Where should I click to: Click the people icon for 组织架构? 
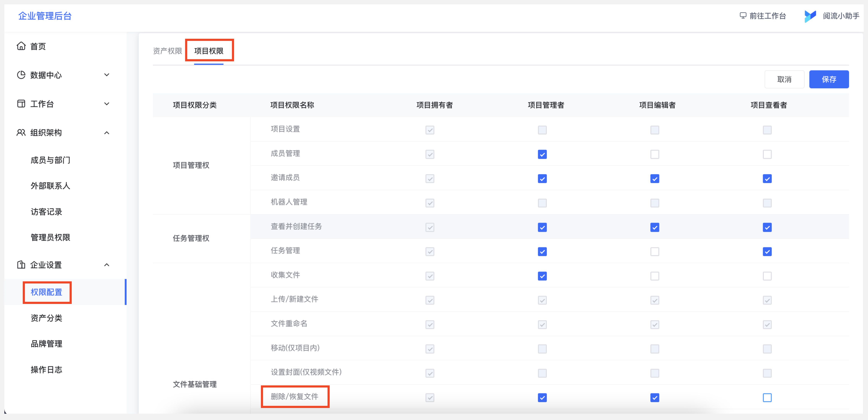[x=21, y=132]
